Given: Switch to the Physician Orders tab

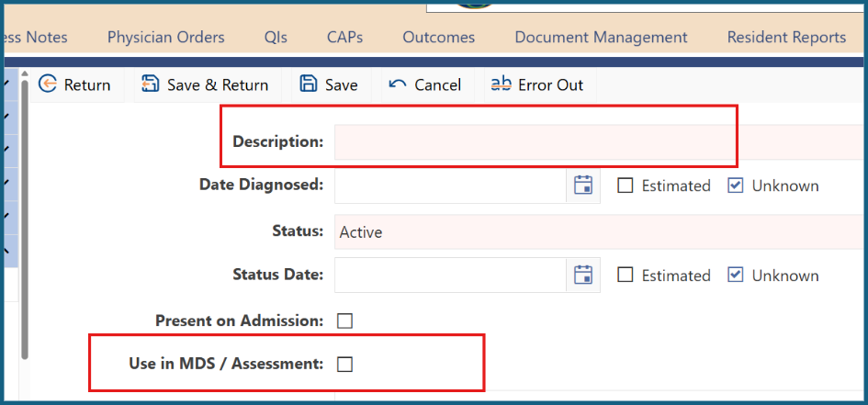Looking at the screenshot, I should [166, 37].
